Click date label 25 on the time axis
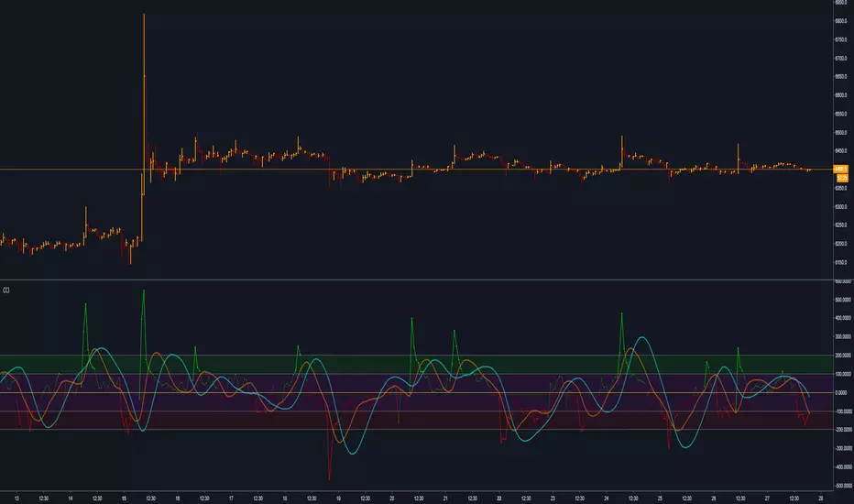 point(660,499)
